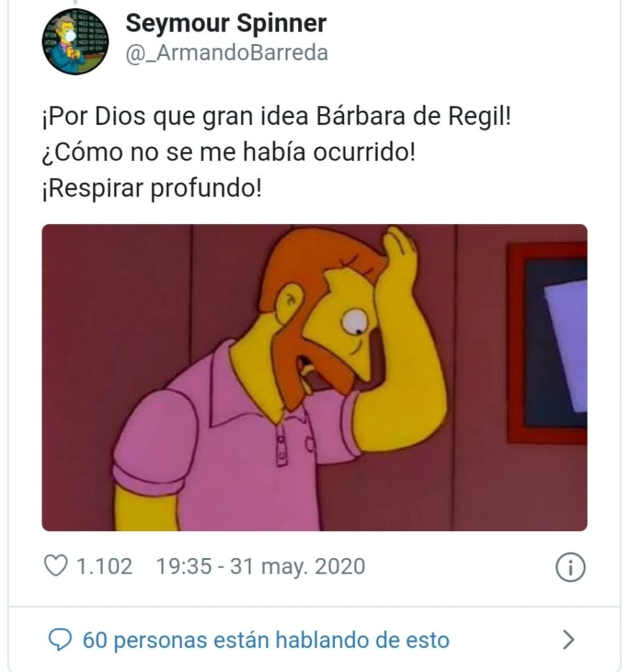
Task: View the 1.102 likes count
Action: [x=104, y=566]
